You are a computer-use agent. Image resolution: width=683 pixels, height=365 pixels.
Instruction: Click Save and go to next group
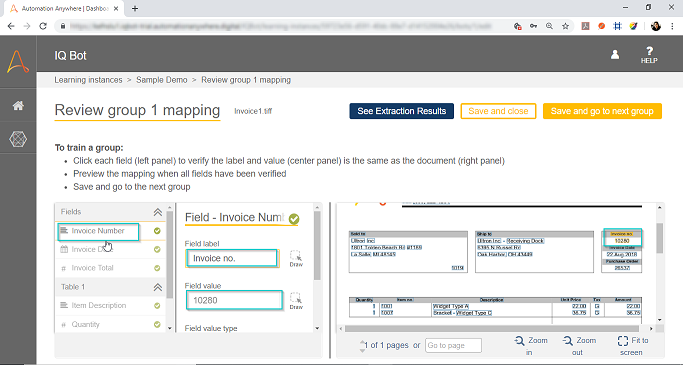tap(602, 111)
